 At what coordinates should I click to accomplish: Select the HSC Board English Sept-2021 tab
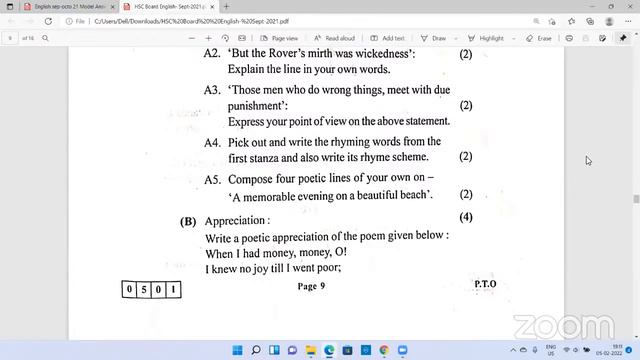pyautogui.click(x=169, y=7)
